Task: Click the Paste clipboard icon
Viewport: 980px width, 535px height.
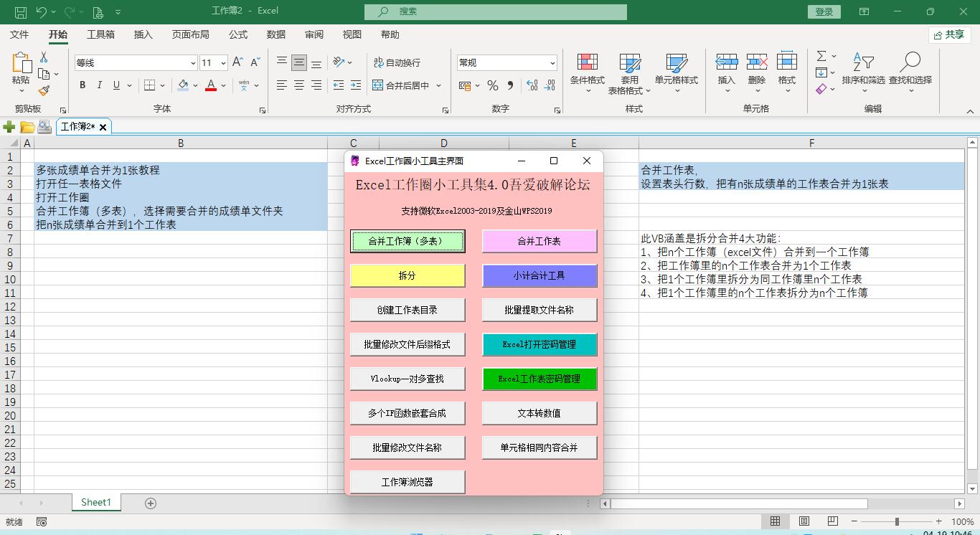Action: point(21,63)
